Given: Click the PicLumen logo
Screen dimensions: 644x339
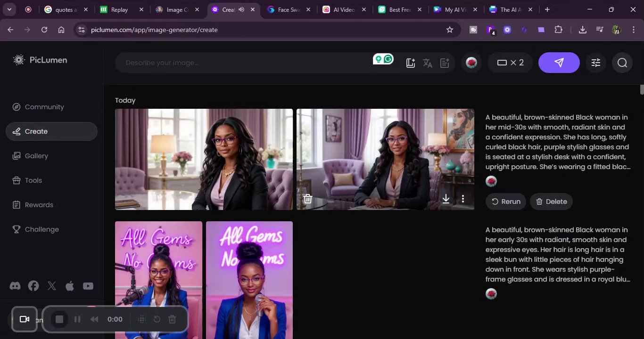Looking at the screenshot, I should pos(40,60).
